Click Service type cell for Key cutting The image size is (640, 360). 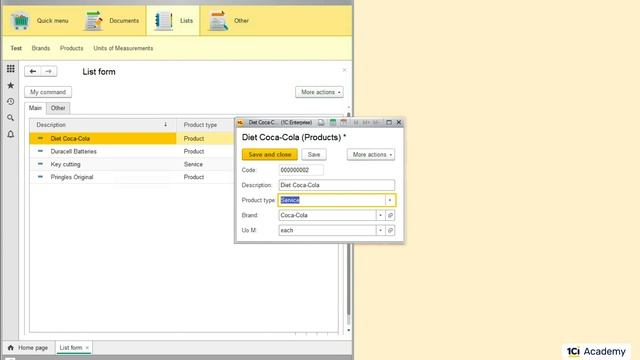[x=205, y=164]
